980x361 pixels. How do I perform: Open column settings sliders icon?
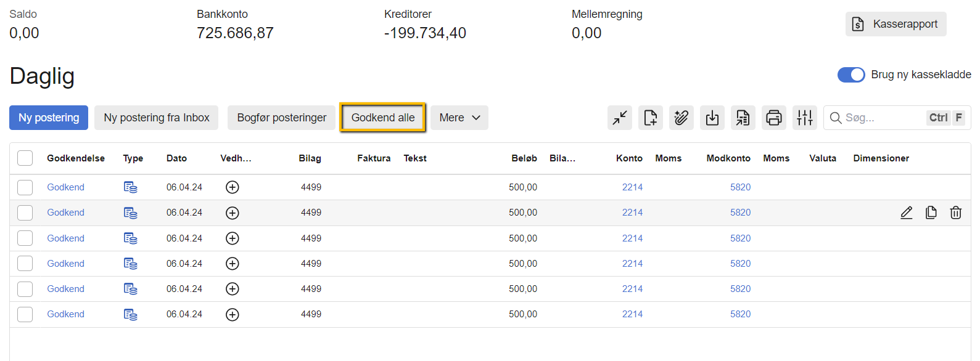(x=804, y=118)
